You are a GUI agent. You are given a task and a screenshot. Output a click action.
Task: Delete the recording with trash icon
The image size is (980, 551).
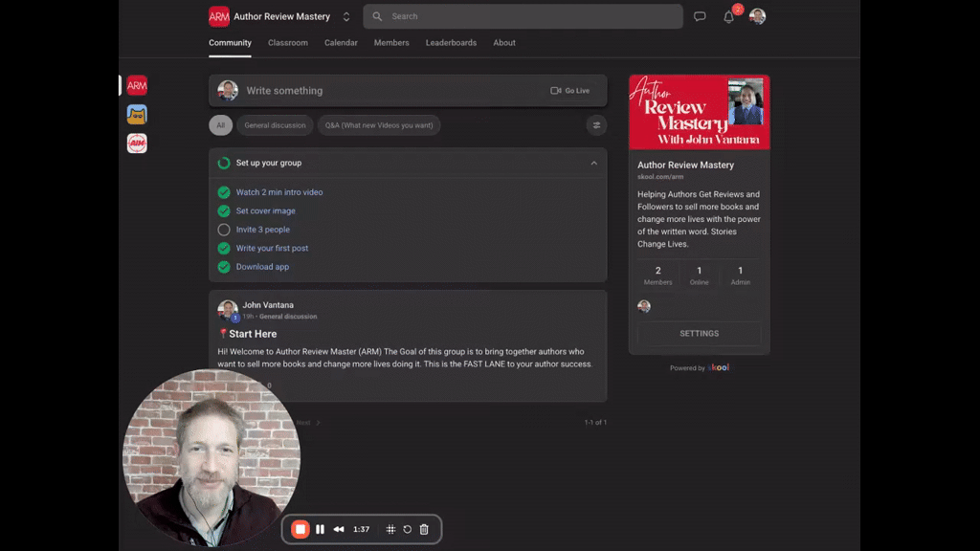[x=424, y=529]
